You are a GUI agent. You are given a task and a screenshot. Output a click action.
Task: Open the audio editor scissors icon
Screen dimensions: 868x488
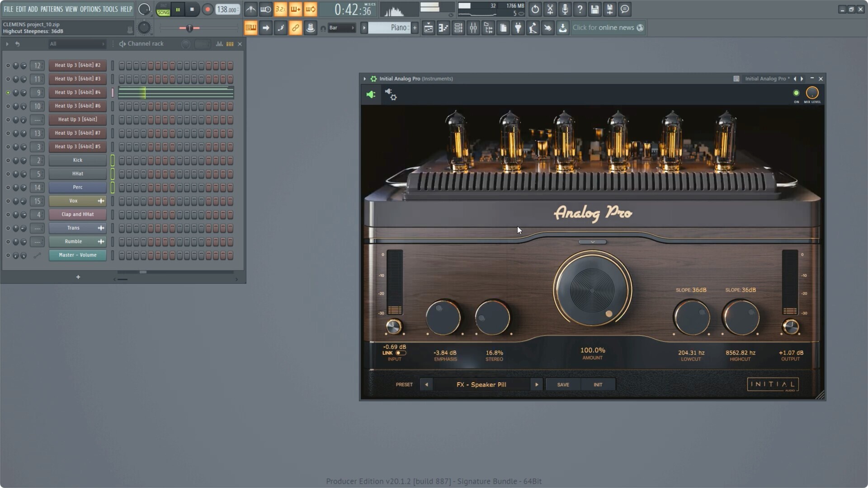pyautogui.click(x=550, y=9)
